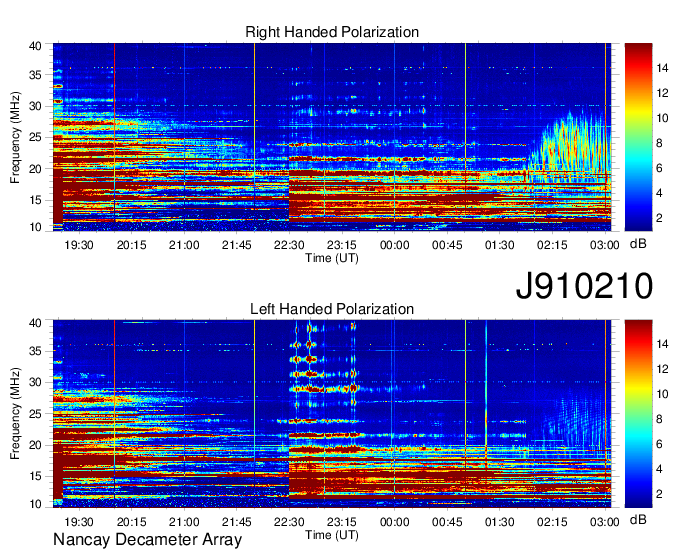Click the 10 MHz tick label on top plot
Screen dimensions: 680x552
(35, 227)
